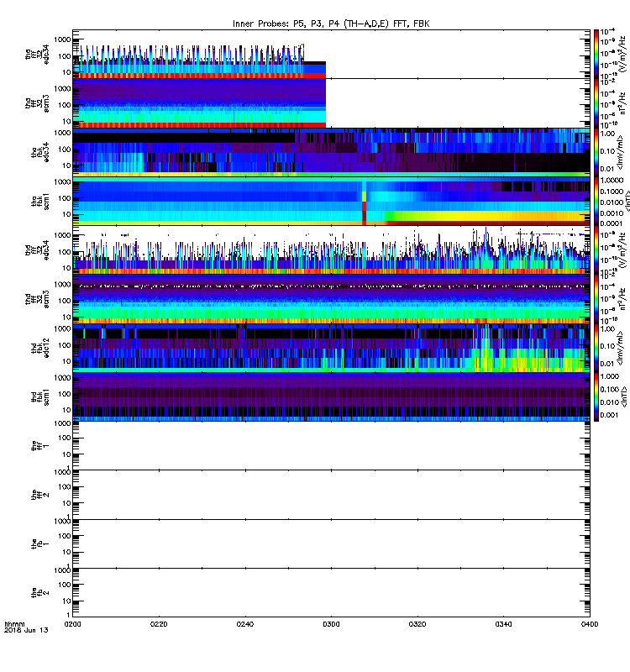
Task: Click the date label '2018 Jun 13'
Action: coord(26,630)
